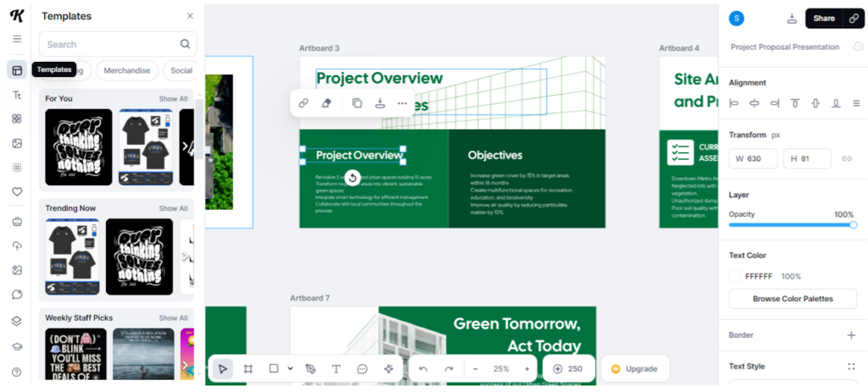Click the align left icon
868x392 pixels.
(734, 103)
